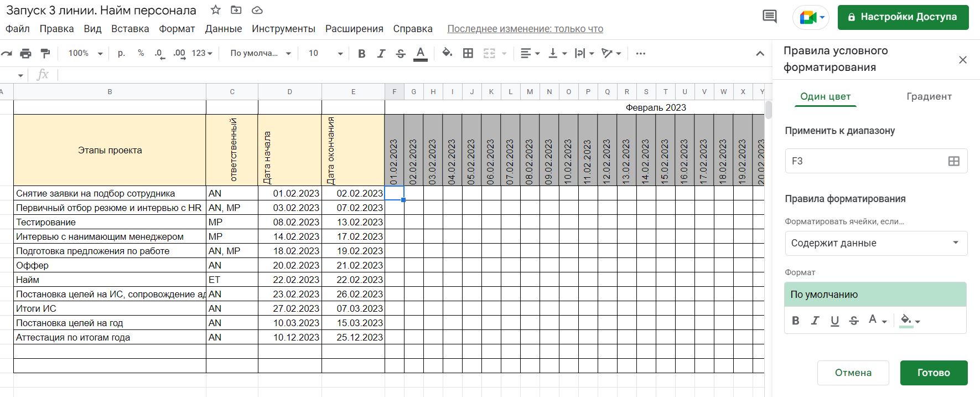The width and height of the screenshot is (980, 397).
Task: Move document using the folder icon
Action: 236,10
